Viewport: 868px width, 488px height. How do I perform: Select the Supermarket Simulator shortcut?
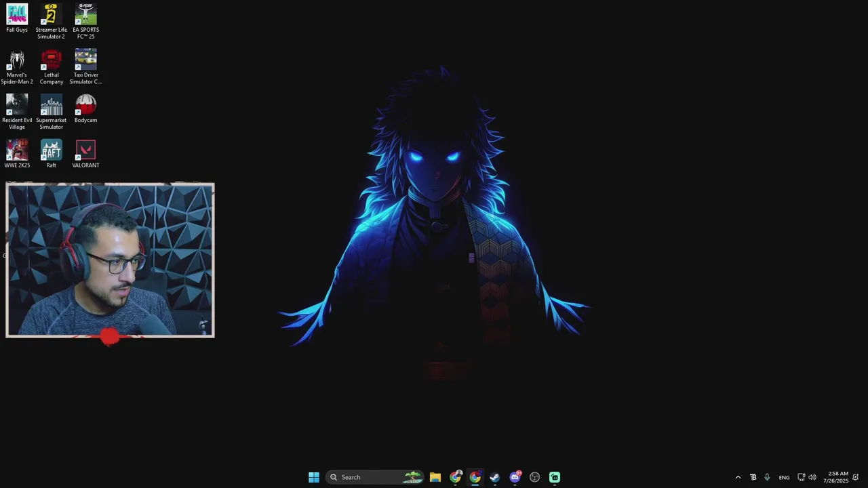(x=52, y=112)
